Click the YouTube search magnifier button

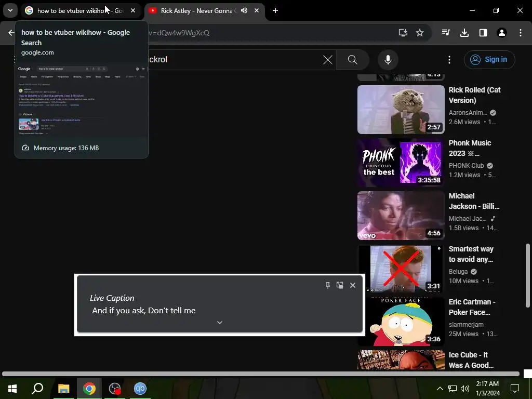click(x=353, y=60)
